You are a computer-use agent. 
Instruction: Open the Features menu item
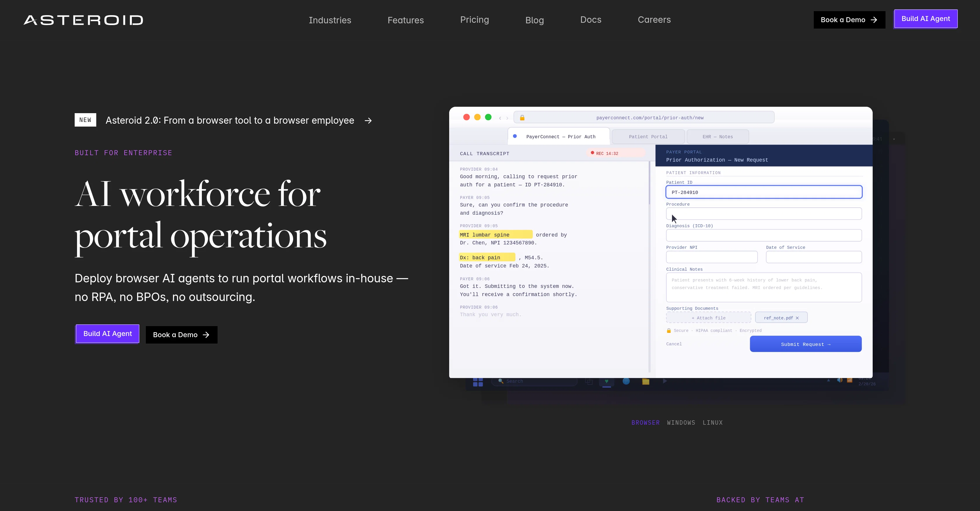pos(405,20)
